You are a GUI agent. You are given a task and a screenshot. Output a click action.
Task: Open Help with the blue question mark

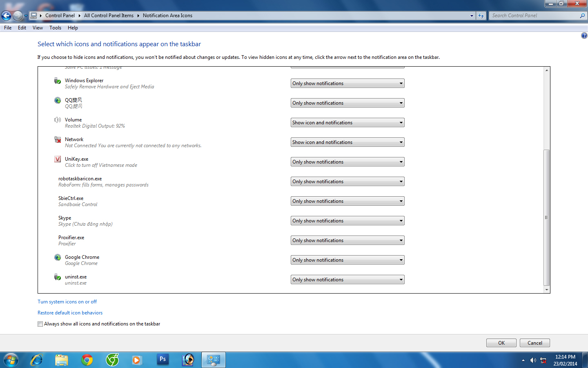[x=584, y=36]
